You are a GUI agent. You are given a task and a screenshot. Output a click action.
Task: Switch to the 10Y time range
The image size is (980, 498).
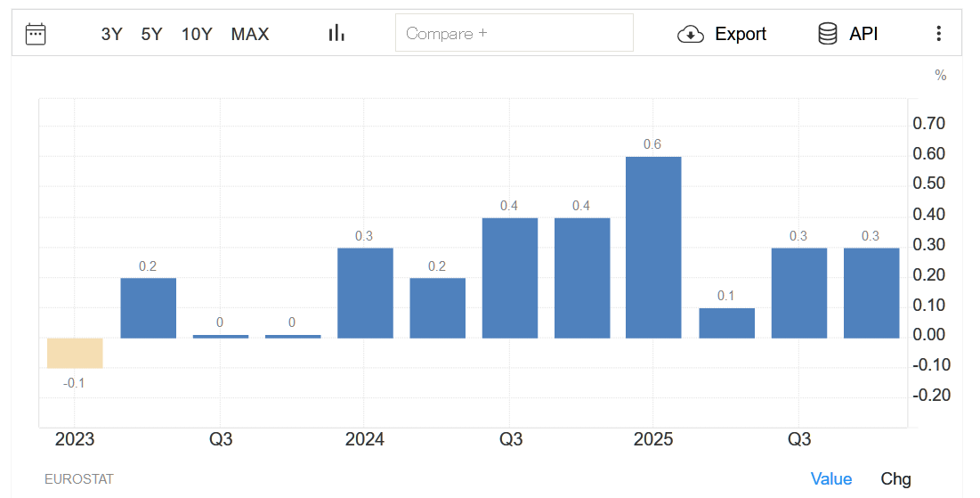point(197,34)
